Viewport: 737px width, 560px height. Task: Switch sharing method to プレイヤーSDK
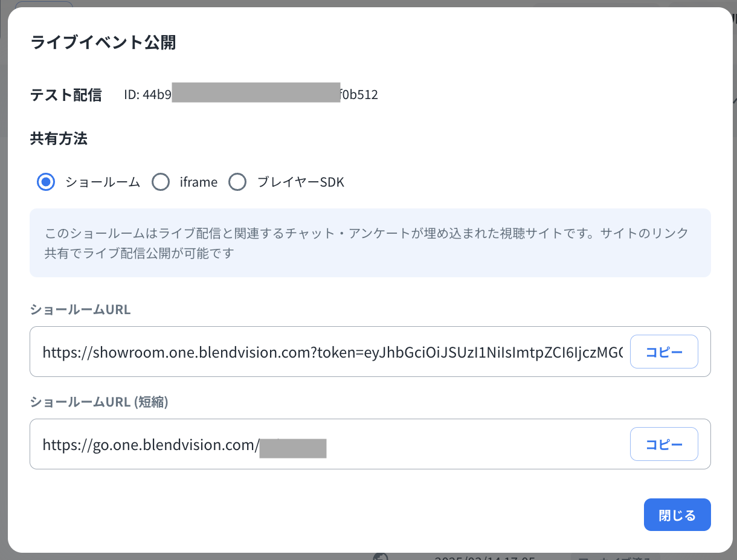coord(238,182)
